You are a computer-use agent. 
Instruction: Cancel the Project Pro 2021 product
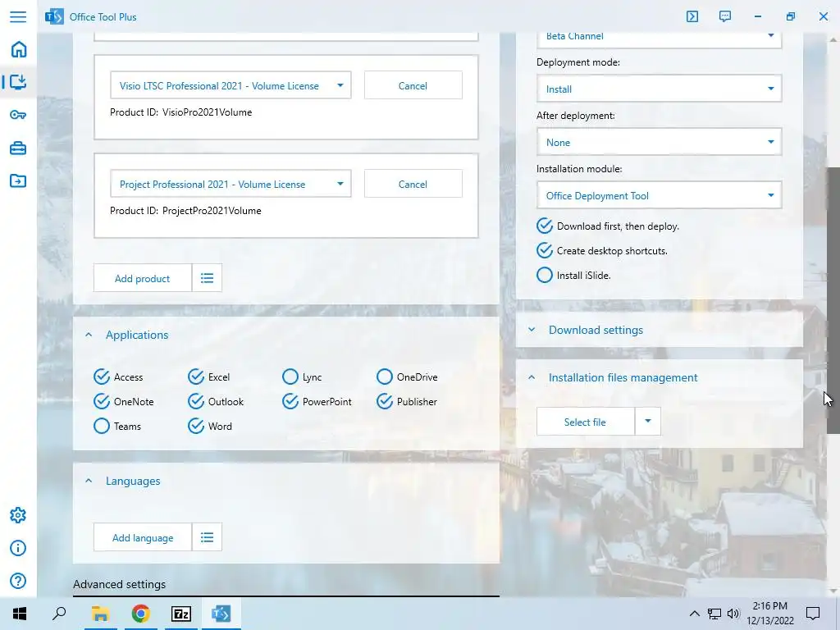click(413, 184)
